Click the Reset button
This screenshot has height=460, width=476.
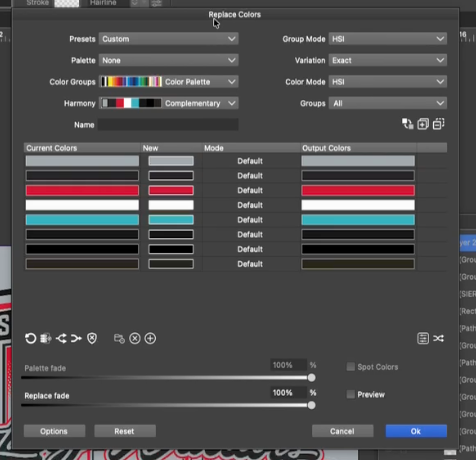[x=125, y=431]
